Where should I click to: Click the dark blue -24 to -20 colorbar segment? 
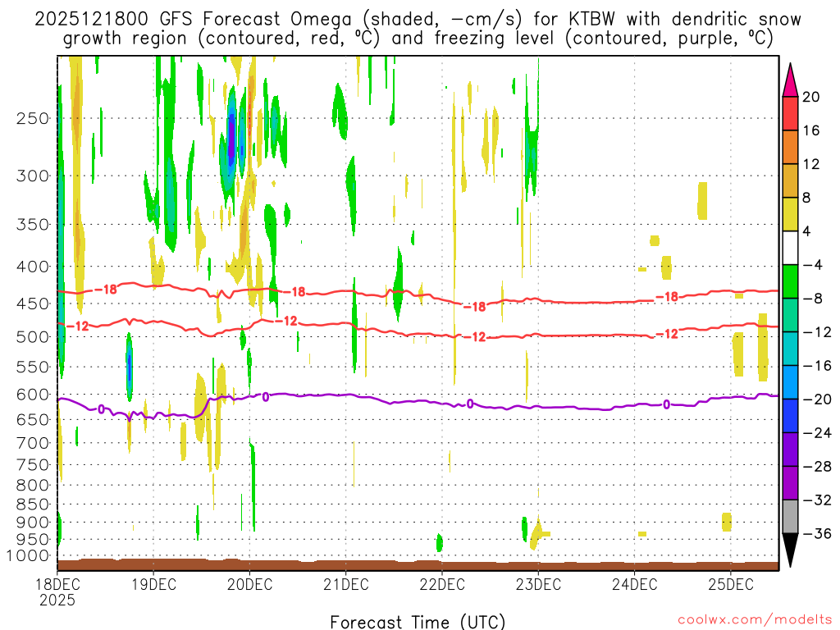click(790, 415)
